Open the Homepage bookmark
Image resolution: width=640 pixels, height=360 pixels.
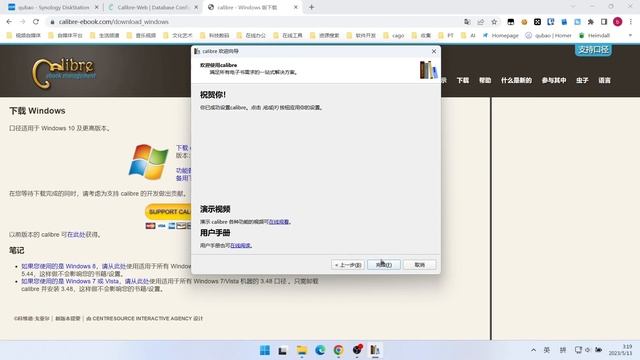point(500,36)
